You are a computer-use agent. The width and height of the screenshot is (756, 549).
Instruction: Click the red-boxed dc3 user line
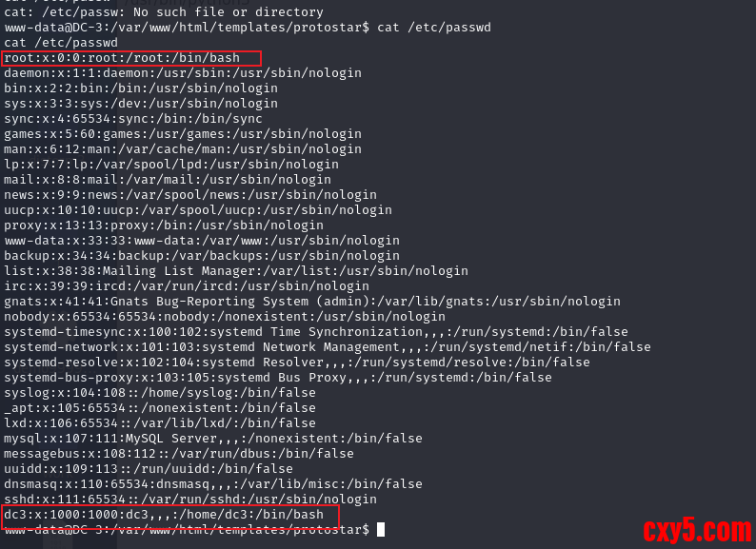tap(169, 515)
